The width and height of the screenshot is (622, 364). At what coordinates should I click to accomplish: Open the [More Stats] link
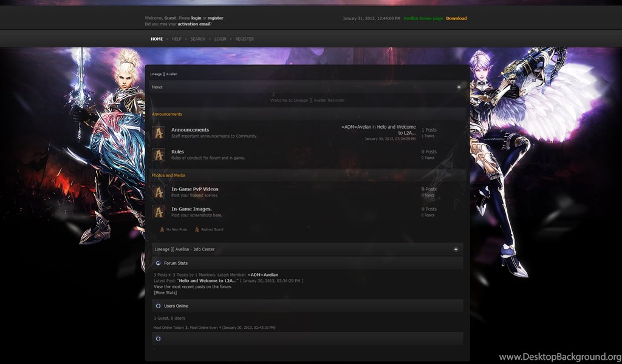coord(165,292)
